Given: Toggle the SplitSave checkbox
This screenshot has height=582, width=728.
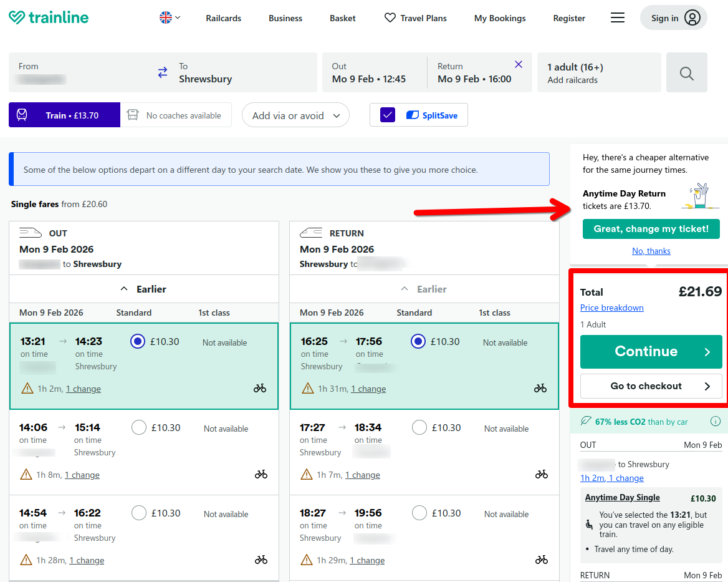Looking at the screenshot, I should 388,115.
